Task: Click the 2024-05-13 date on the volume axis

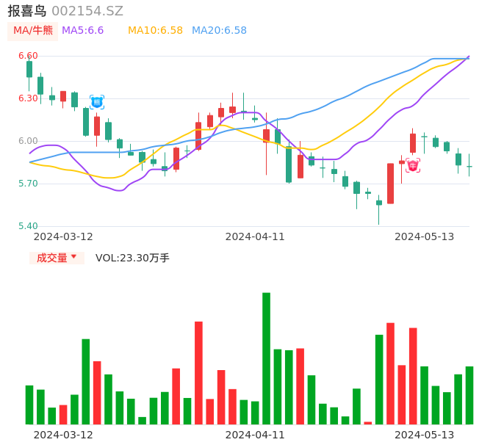Action: 424,435
